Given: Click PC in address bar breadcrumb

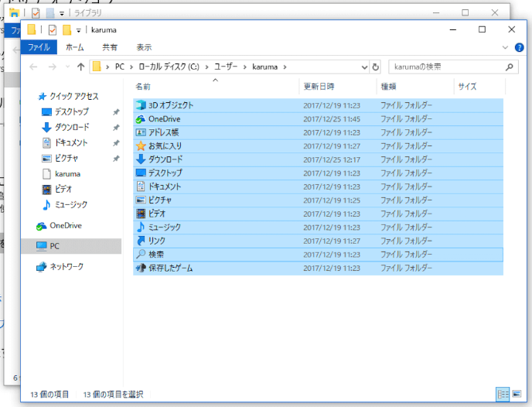Looking at the screenshot, I should (119, 67).
